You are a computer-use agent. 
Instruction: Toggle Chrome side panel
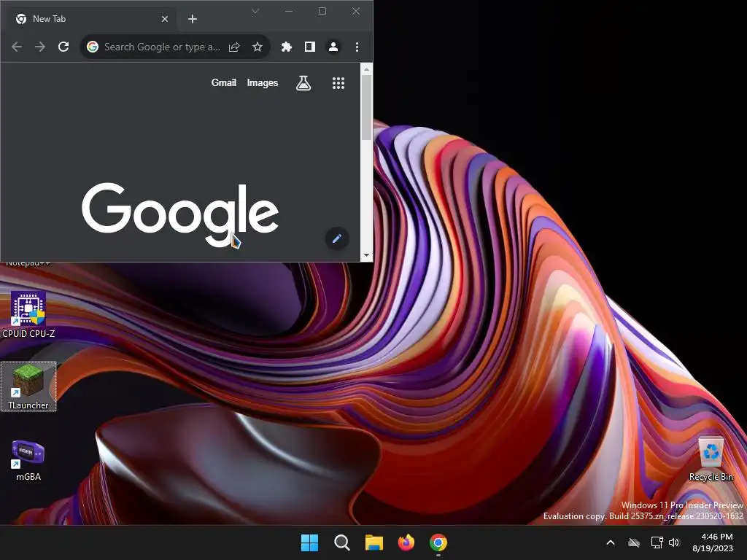309,47
